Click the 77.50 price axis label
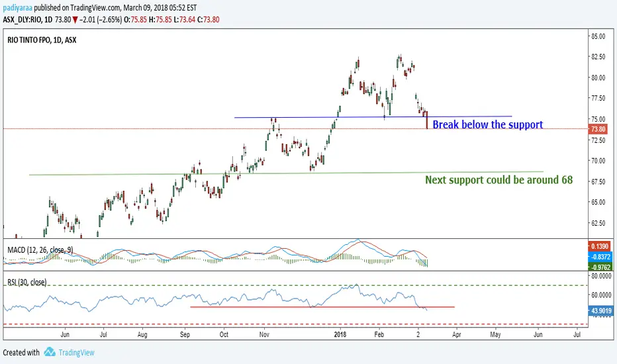This screenshot has height=364, width=617. [x=598, y=98]
